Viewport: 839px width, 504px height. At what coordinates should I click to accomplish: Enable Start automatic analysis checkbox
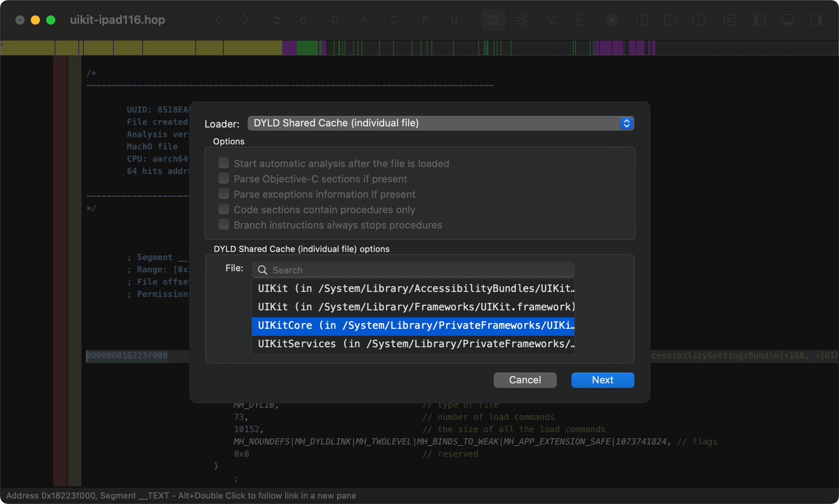224,163
